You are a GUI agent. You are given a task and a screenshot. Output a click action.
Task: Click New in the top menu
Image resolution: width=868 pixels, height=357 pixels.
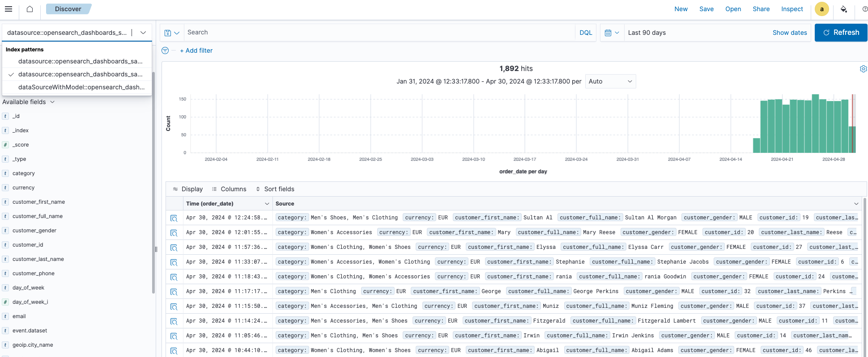[681, 9]
